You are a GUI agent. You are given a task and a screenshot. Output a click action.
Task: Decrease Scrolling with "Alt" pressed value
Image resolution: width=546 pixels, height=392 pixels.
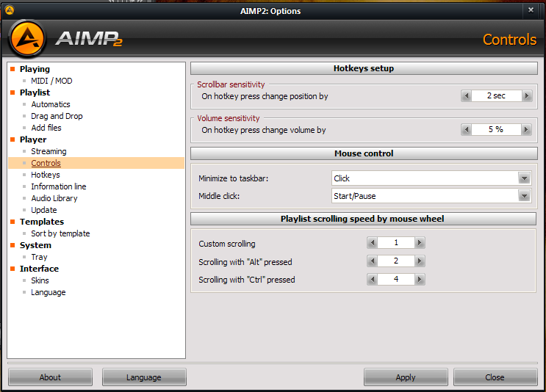point(373,261)
